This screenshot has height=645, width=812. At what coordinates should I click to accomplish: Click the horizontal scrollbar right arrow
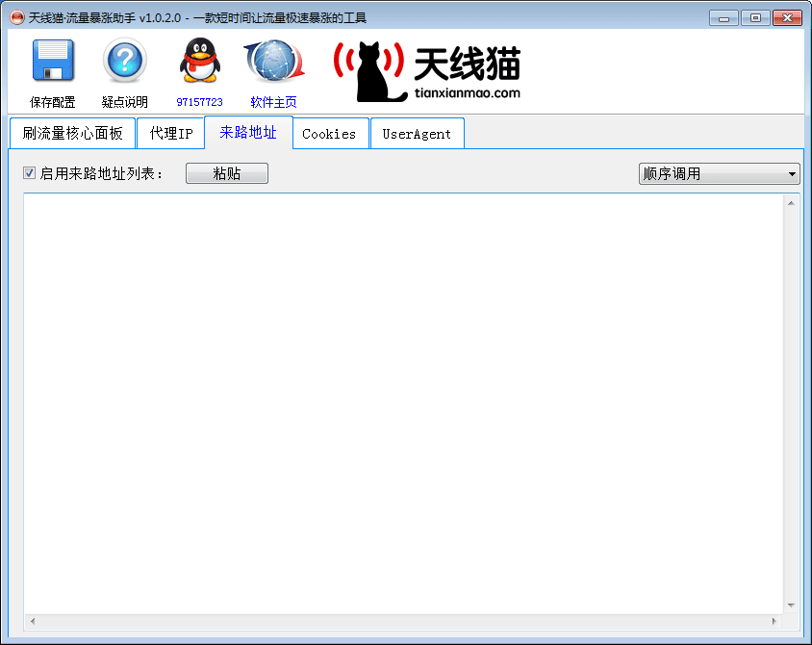tap(774, 621)
